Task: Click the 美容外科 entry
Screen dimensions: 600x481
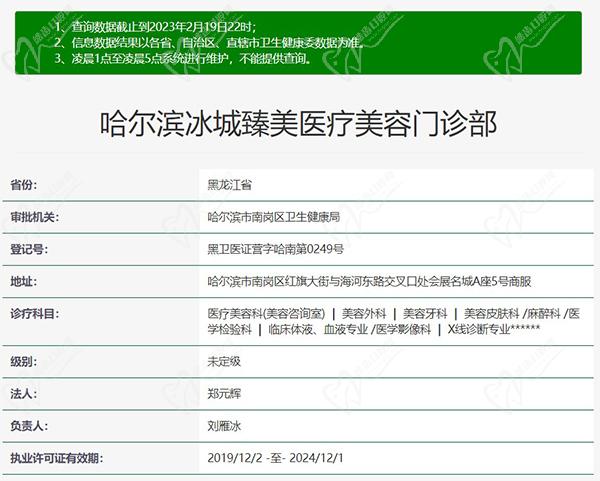Action: tap(364, 314)
